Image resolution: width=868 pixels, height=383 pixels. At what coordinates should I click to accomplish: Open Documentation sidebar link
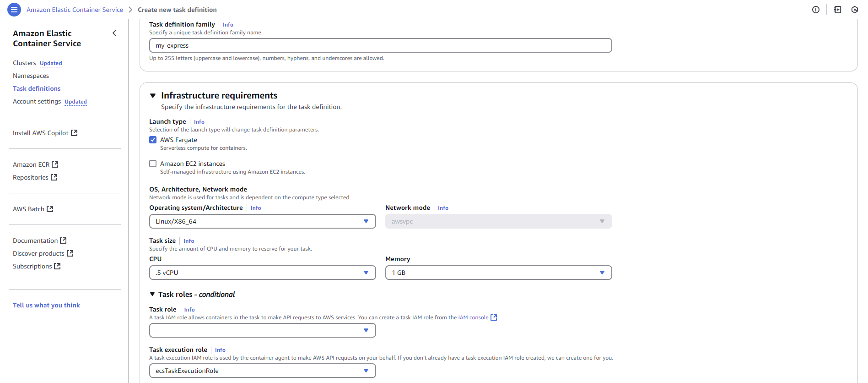coord(35,241)
